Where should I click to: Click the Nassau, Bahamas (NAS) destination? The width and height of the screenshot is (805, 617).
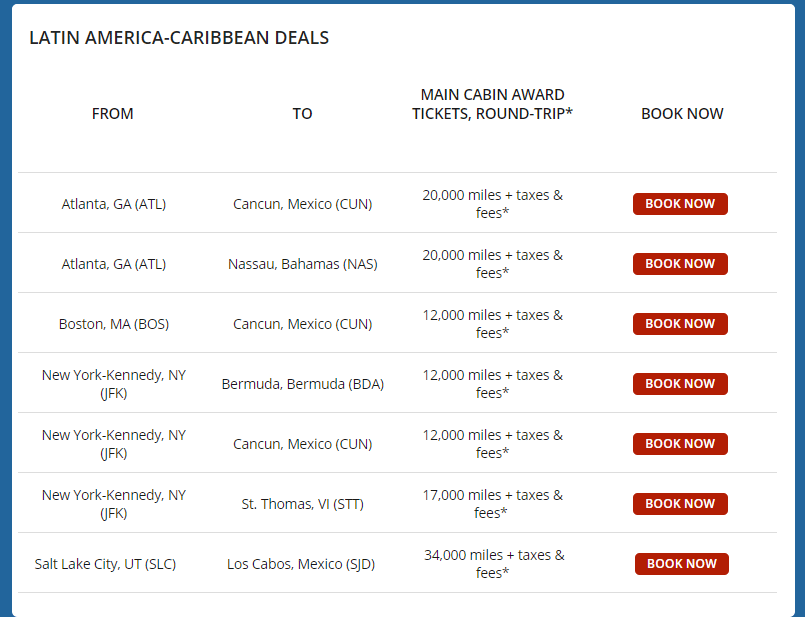click(302, 264)
